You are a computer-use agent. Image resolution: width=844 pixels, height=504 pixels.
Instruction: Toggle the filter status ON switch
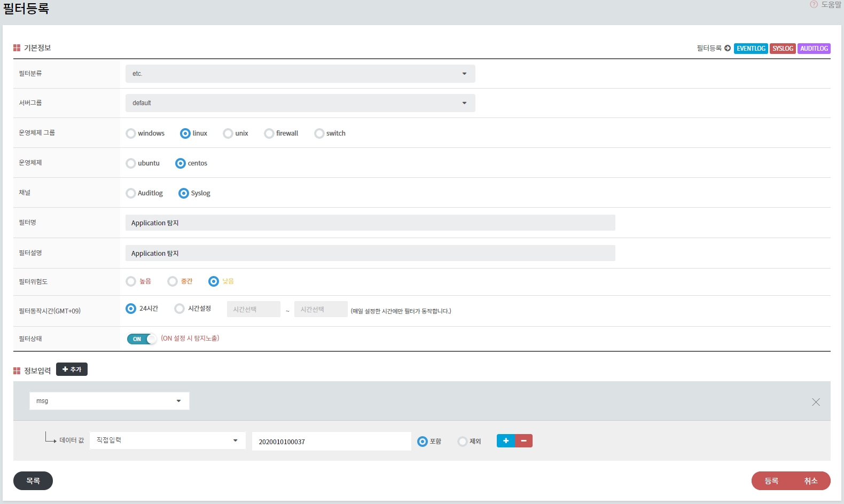[x=142, y=339]
